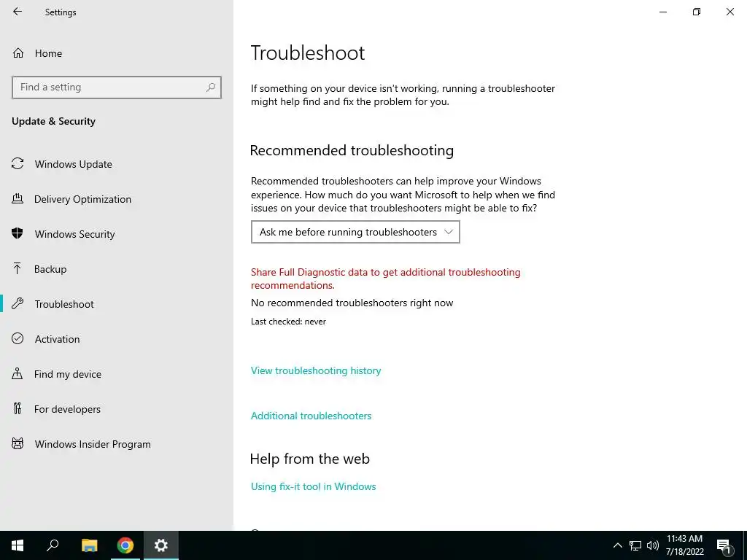Open the Backup settings page
747x560 pixels.
[50, 269]
